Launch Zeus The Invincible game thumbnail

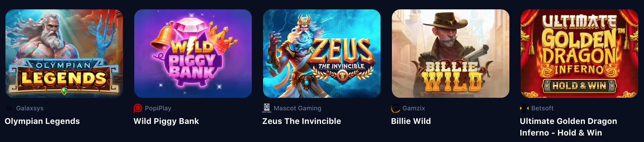[322, 54]
